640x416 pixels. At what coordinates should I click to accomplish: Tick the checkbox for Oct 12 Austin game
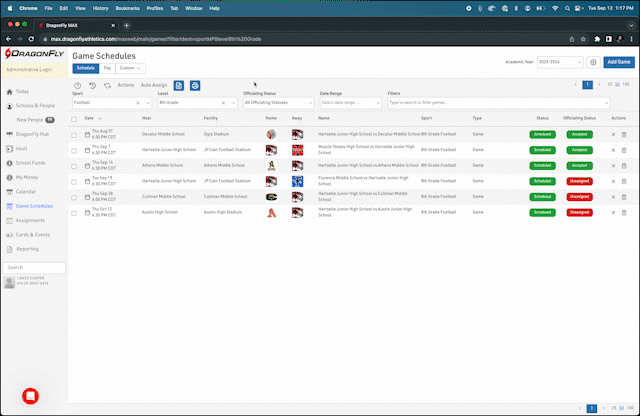click(73, 213)
